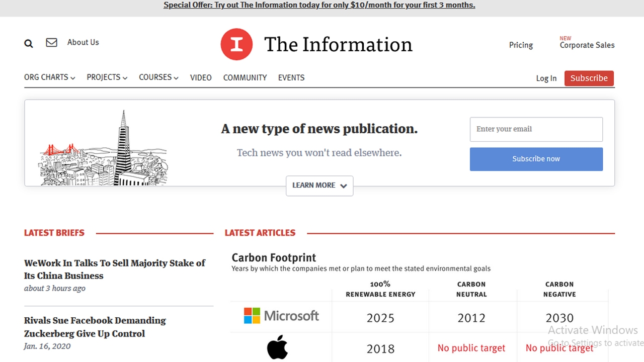Open the search magnifier icon
The image size is (644, 362).
(x=29, y=44)
